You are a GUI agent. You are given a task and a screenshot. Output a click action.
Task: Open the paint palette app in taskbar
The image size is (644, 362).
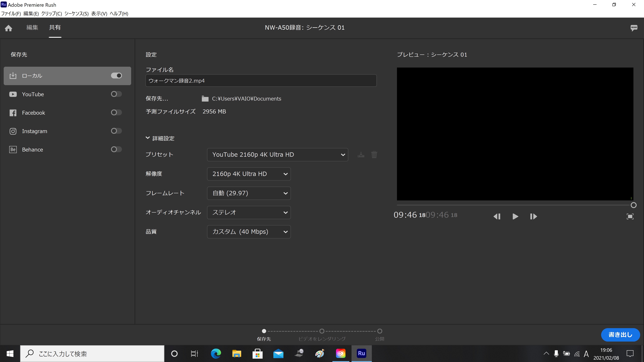pyautogui.click(x=320, y=353)
